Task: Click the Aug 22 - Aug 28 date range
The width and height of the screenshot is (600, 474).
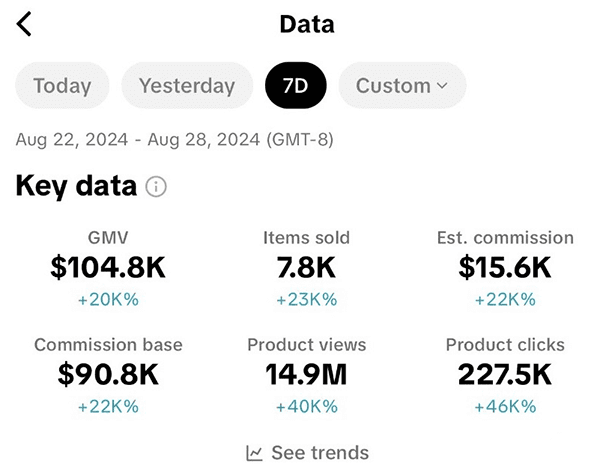Action: (175, 140)
